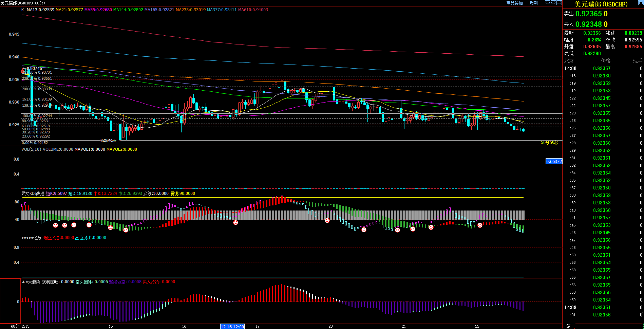644x329 pixels.
Task: Click the highlighted 12-16 12:00 time marker
Action: [232, 327]
